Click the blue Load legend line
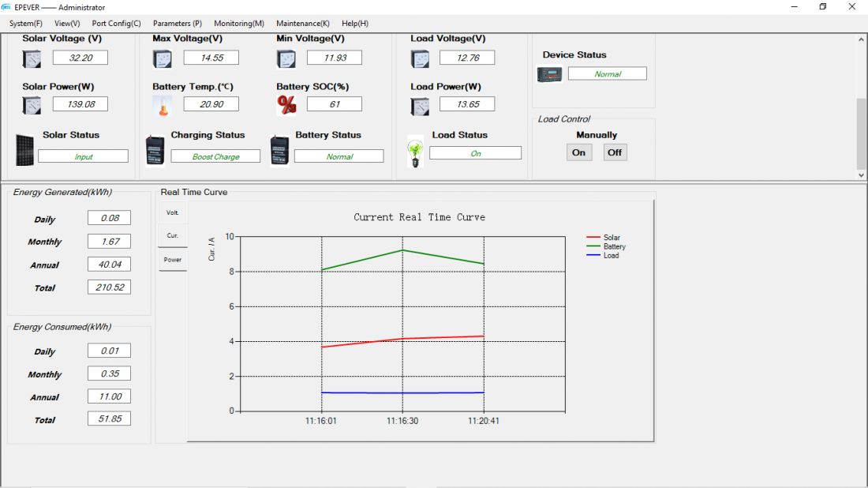 point(593,255)
